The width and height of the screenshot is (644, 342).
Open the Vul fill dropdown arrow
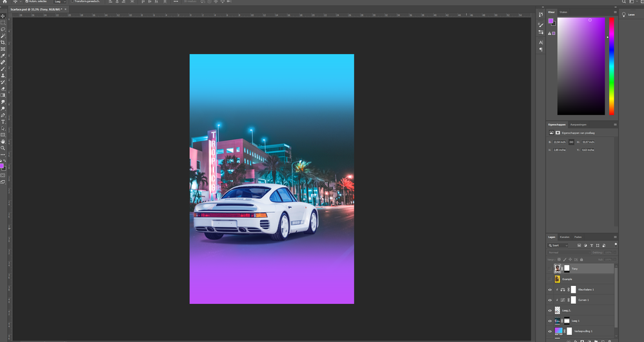(x=614, y=259)
